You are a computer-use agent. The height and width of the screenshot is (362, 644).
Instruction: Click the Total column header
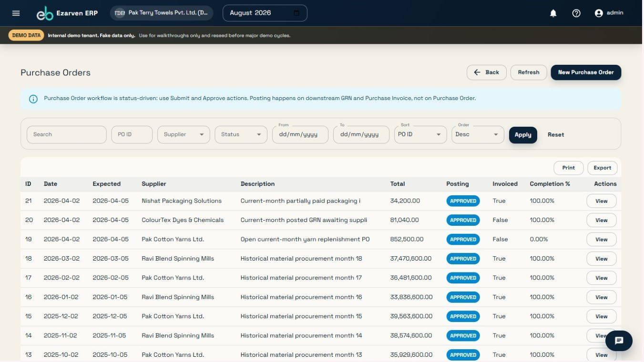coord(398,184)
